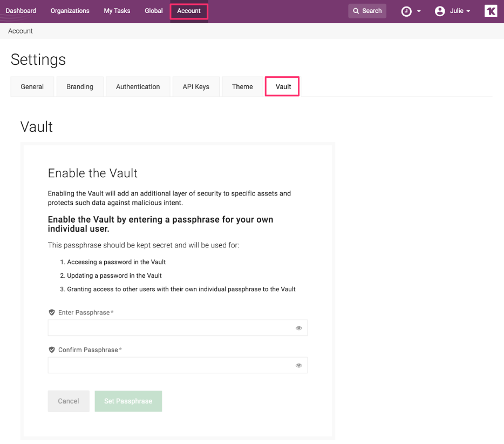Expand the dropdown arrow next to the clock
Image resolution: width=504 pixels, height=444 pixels.
point(419,11)
